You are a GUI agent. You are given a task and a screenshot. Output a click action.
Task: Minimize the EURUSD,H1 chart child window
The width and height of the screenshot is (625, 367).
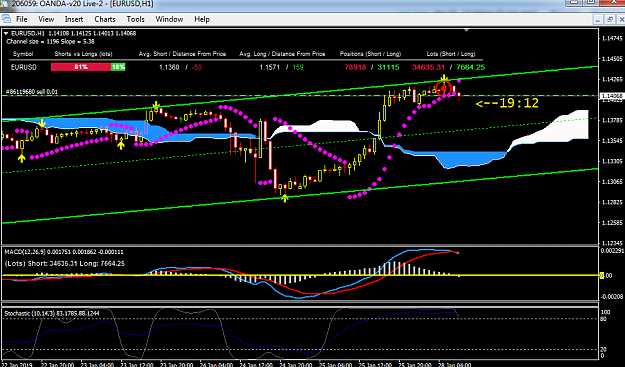(597, 19)
